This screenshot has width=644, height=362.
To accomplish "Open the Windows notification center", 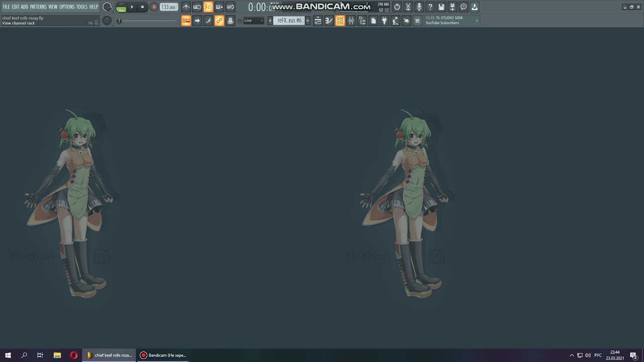I will [633, 355].
